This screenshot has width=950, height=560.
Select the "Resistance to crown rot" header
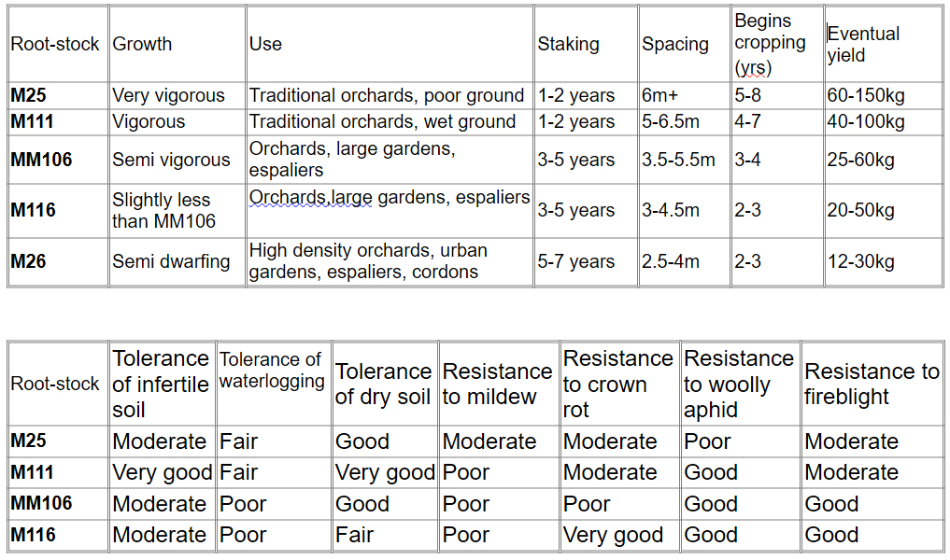tap(618, 384)
